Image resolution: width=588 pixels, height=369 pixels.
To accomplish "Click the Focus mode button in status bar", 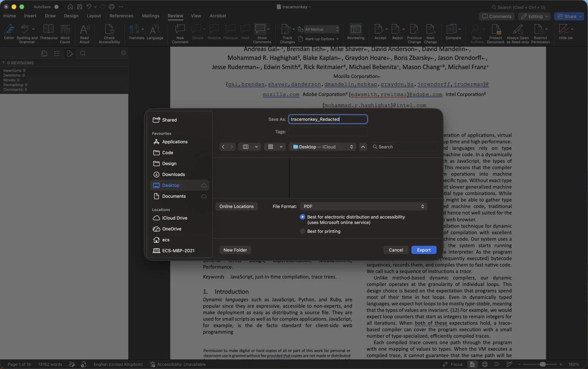I will coord(453,364).
